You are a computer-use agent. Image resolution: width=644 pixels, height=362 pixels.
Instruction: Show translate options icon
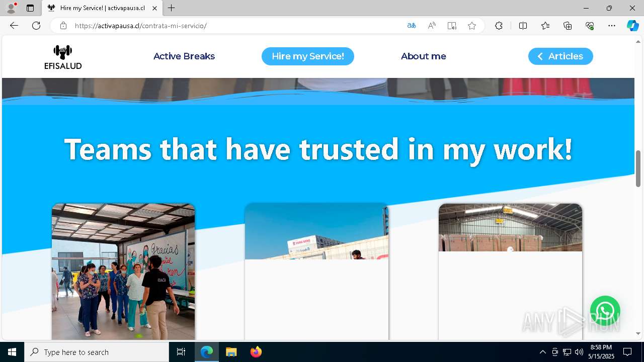(412, 26)
